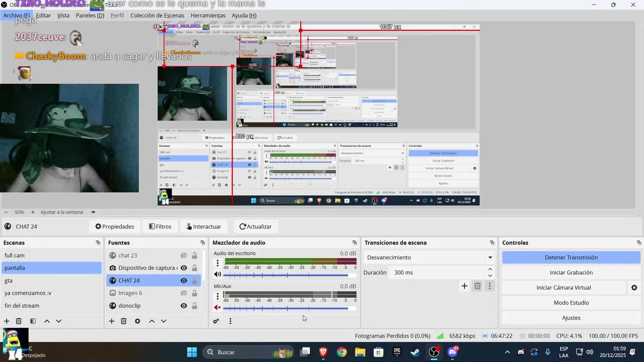Screen dimensions: 644x362
Task: Open audio mixer menu dots at bottom
Action: [230, 321]
